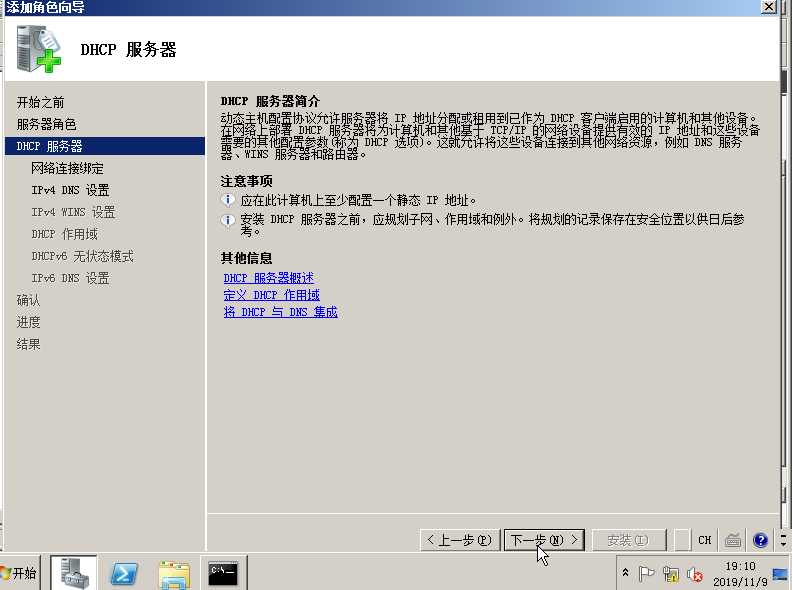
Task: Click the 其他信息 heading
Action: click(246, 259)
